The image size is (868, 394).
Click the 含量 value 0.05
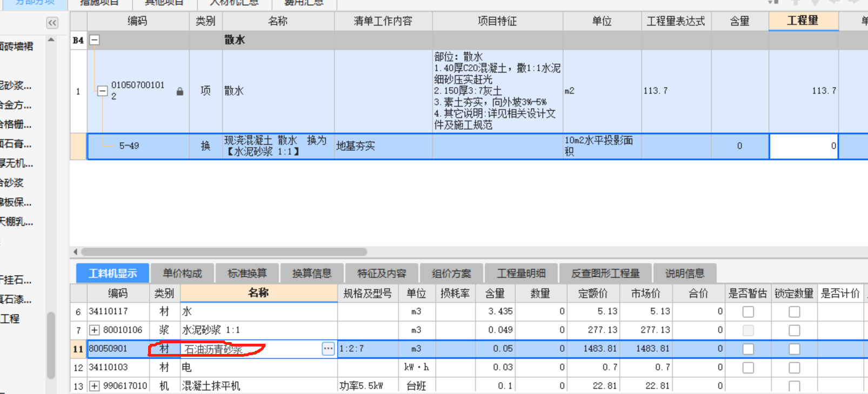coord(503,349)
